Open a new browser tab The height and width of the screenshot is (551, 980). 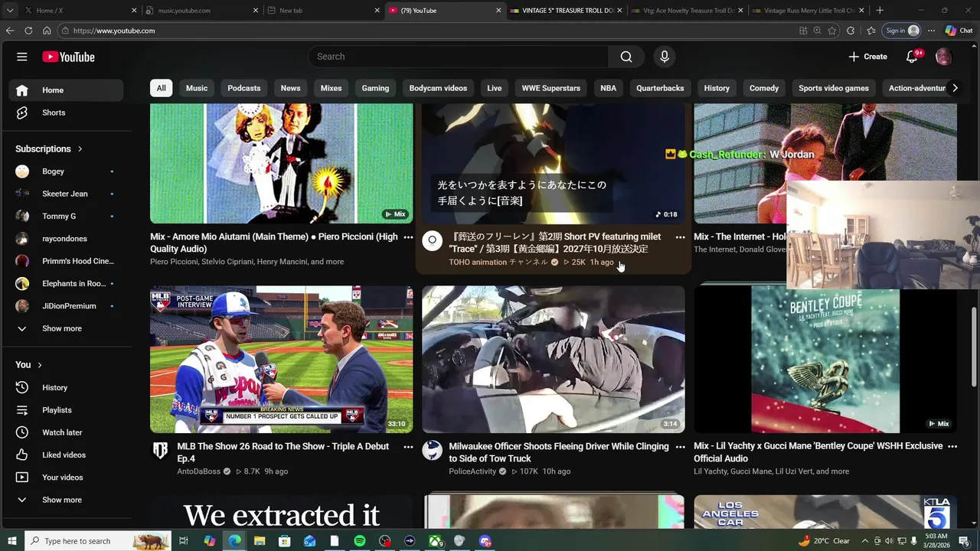point(880,11)
